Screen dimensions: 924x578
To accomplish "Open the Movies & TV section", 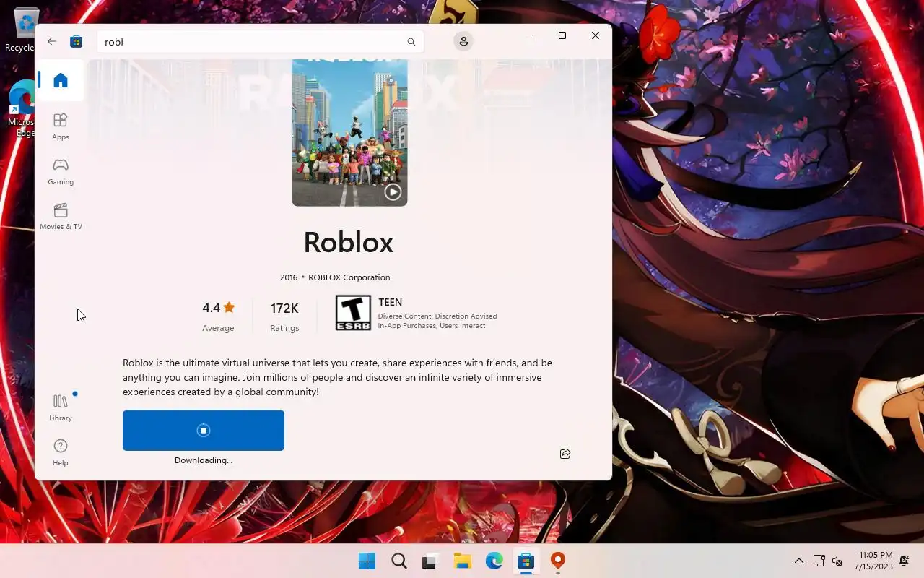I will coord(61,216).
